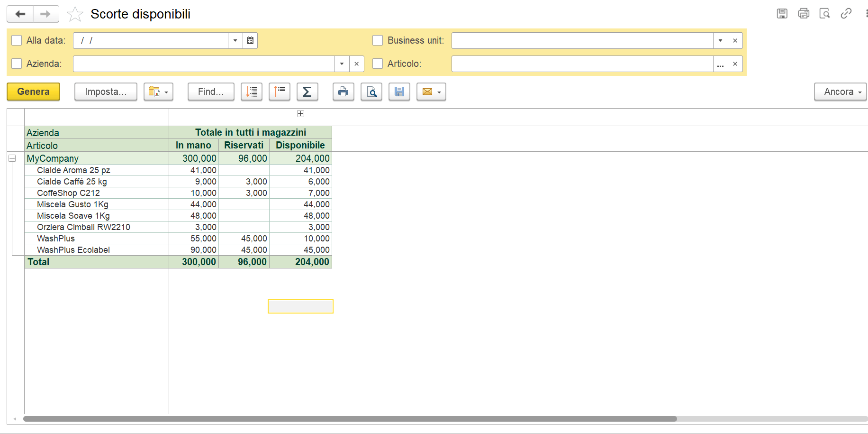
Task: Open the Ancora menu
Action: point(841,92)
